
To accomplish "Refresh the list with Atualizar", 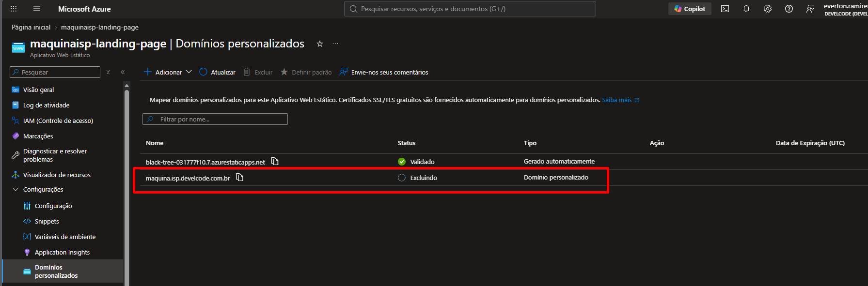I will [x=217, y=72].
